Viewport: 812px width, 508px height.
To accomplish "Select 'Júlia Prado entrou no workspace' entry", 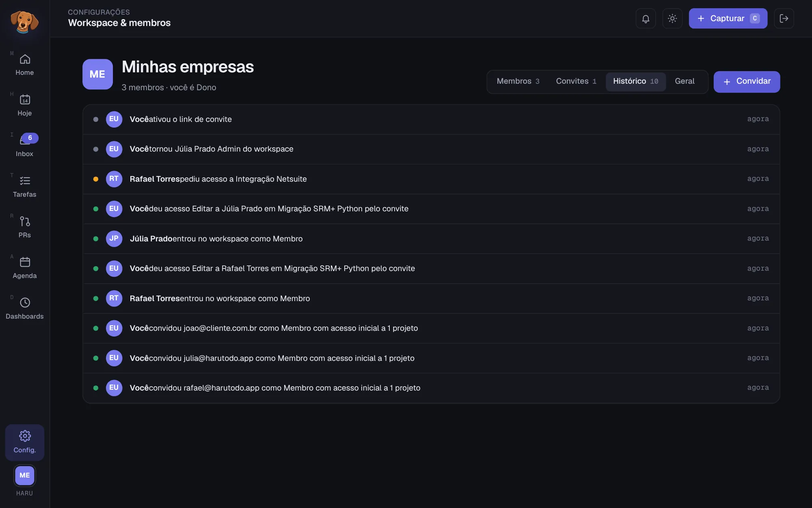I will (431, 239).
